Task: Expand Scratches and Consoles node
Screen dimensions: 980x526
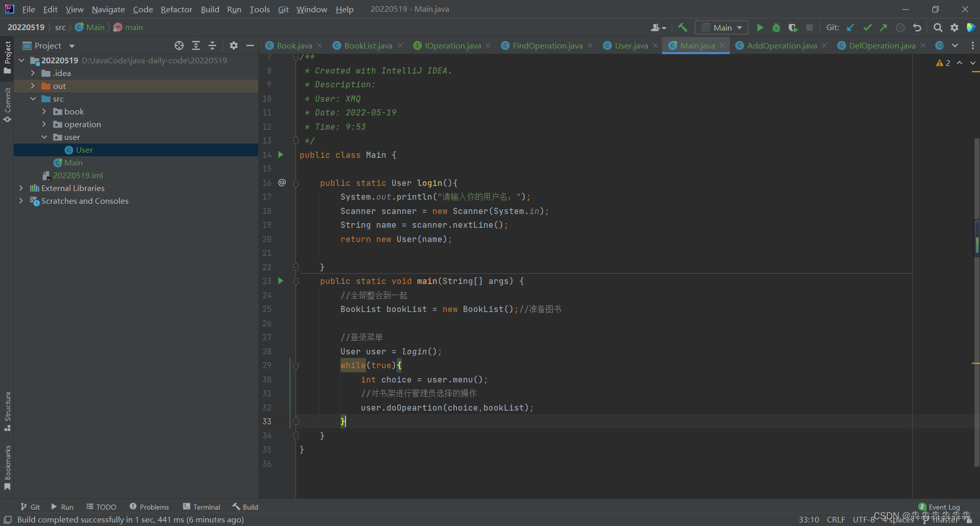Action: 21,201
